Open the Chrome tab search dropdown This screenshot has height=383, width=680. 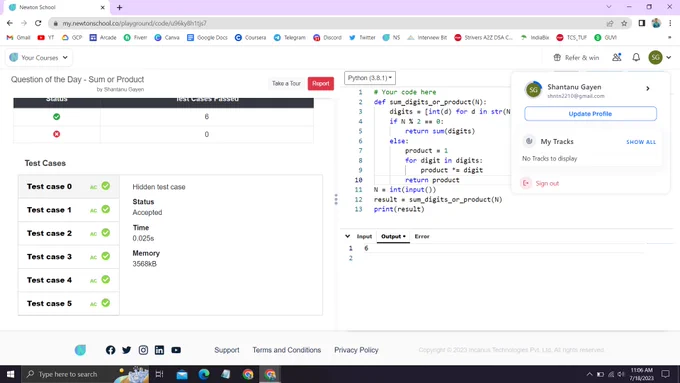[609, 7]
